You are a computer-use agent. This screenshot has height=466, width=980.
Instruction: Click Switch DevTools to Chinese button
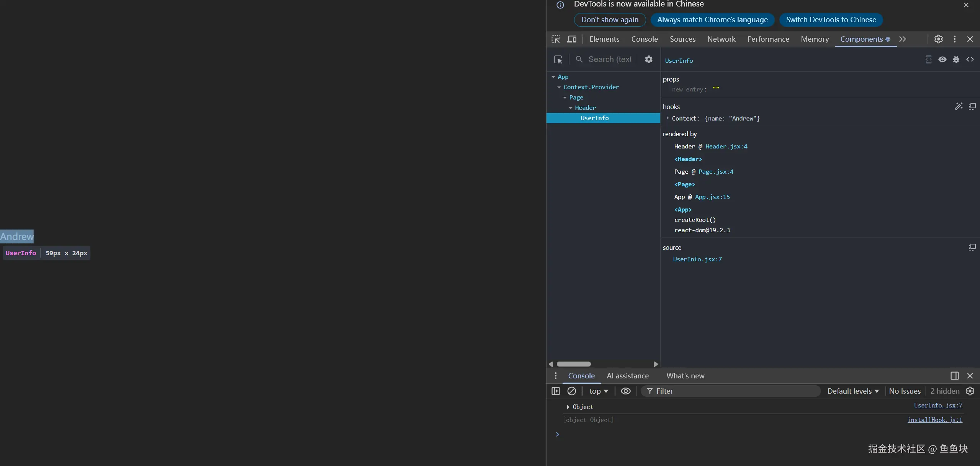point(831,20)
